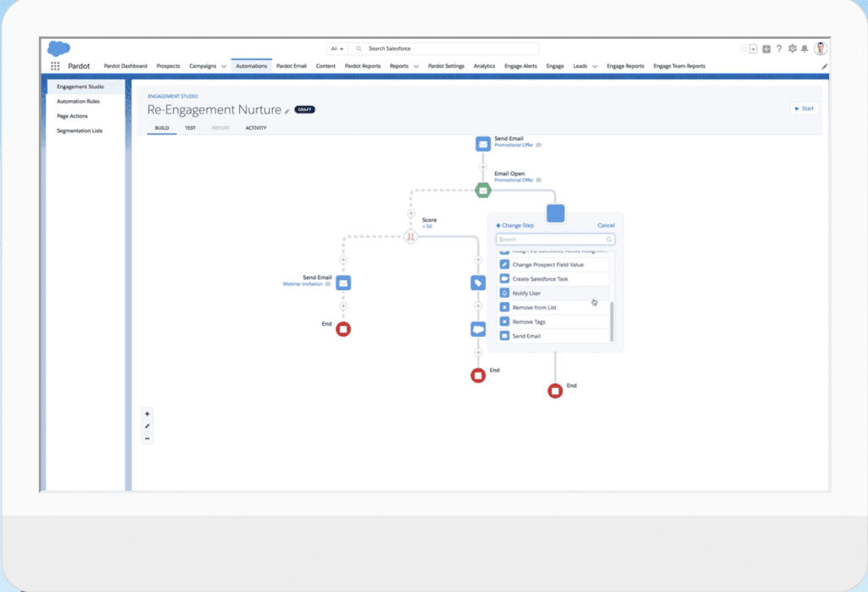Click Cancel in the Change Step panel
The height and width of the screenshot is (592, 868).
click(x=605, y=226)
